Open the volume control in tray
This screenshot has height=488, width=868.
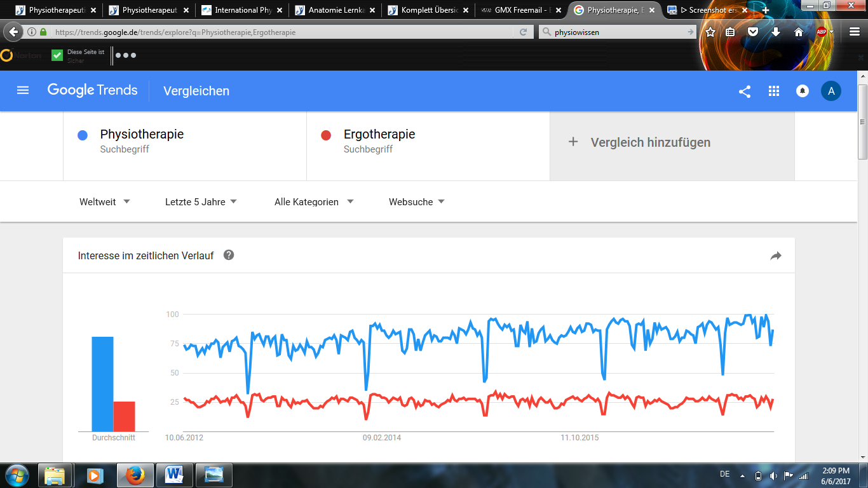tap(773, 475)
